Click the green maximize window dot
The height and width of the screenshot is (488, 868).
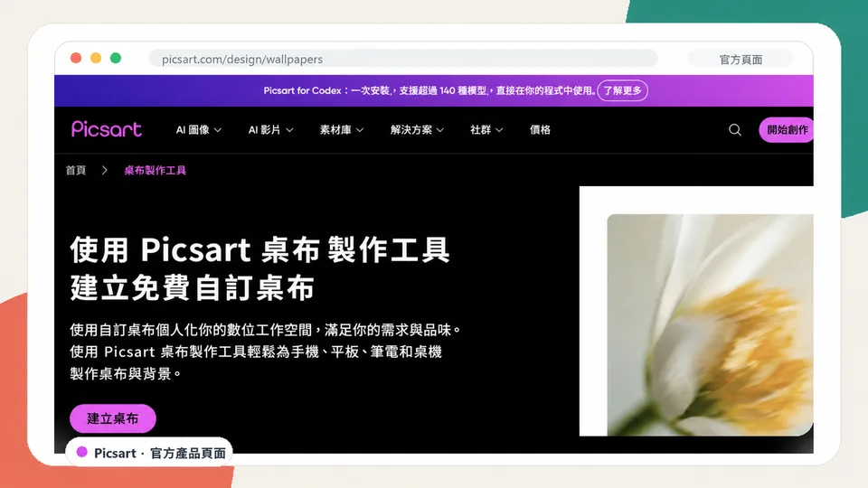[x=116, y=58]
